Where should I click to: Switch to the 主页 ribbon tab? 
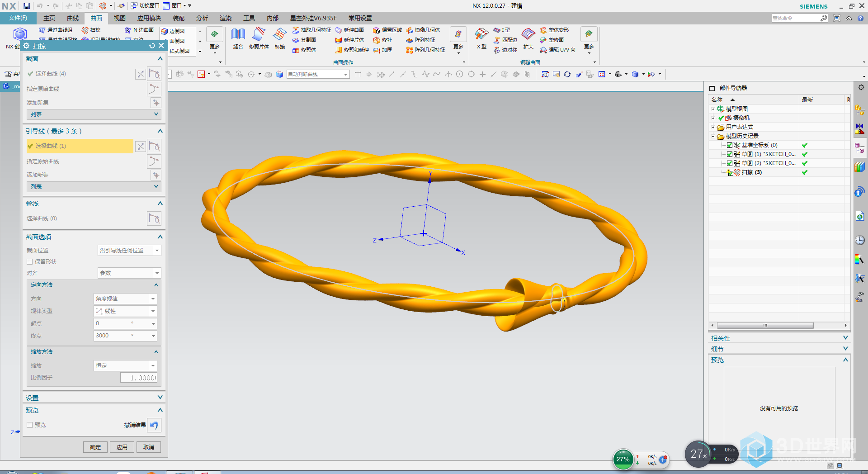tap(49, 18)
